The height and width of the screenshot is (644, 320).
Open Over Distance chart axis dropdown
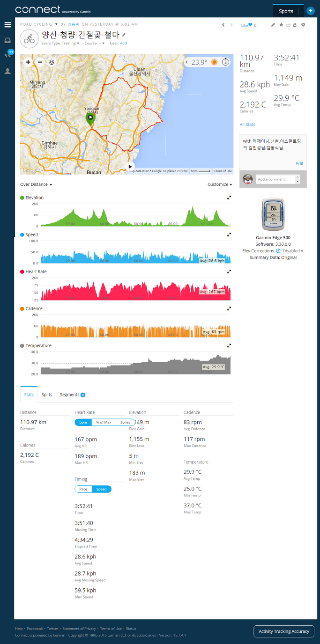(x=36, y=184)
